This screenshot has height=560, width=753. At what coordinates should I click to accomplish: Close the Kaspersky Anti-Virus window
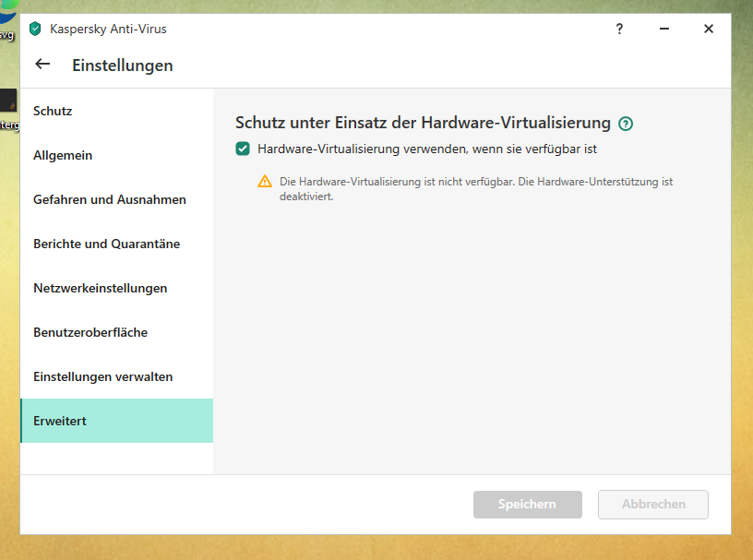click(709, 29)
